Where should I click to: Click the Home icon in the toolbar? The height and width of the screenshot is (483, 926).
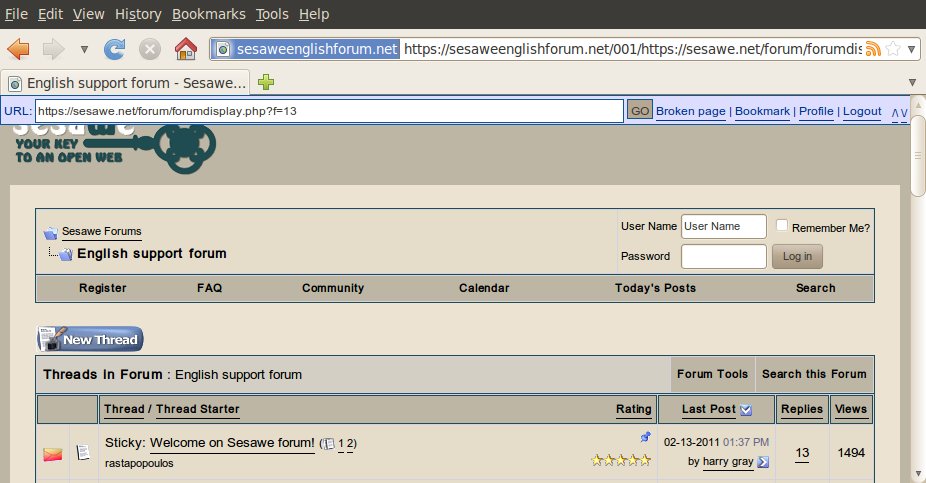click(x=185, y=48)
